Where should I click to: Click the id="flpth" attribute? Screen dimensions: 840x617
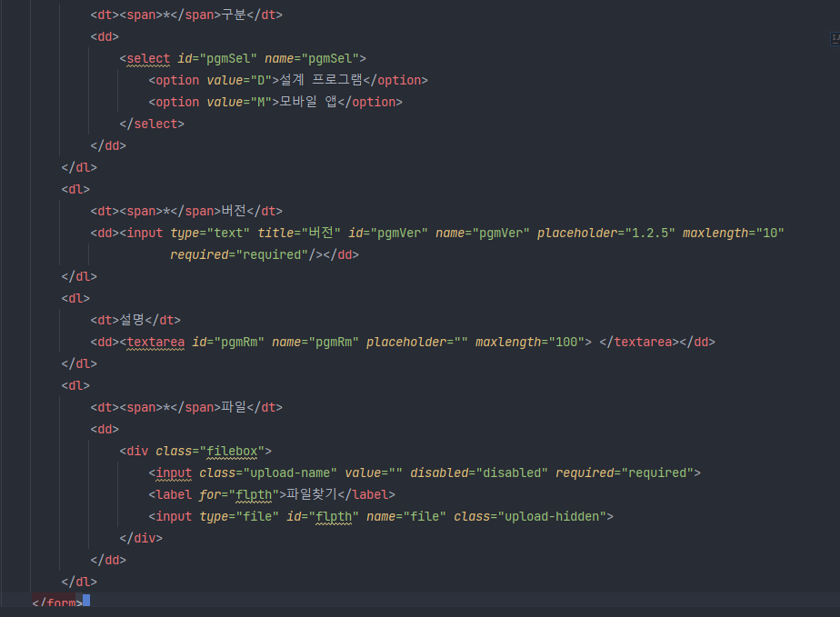click(x=323, y=517)
